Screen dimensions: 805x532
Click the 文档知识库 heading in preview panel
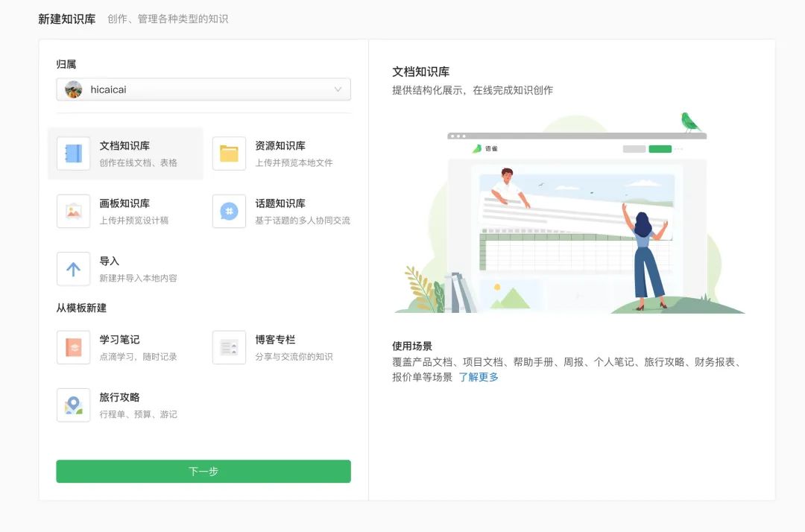point(421,72)
